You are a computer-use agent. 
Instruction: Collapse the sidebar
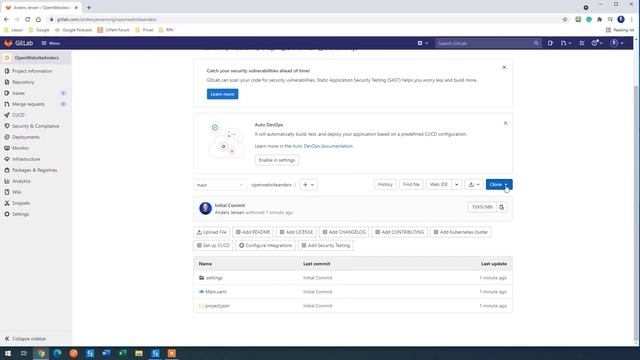point(25,339)
